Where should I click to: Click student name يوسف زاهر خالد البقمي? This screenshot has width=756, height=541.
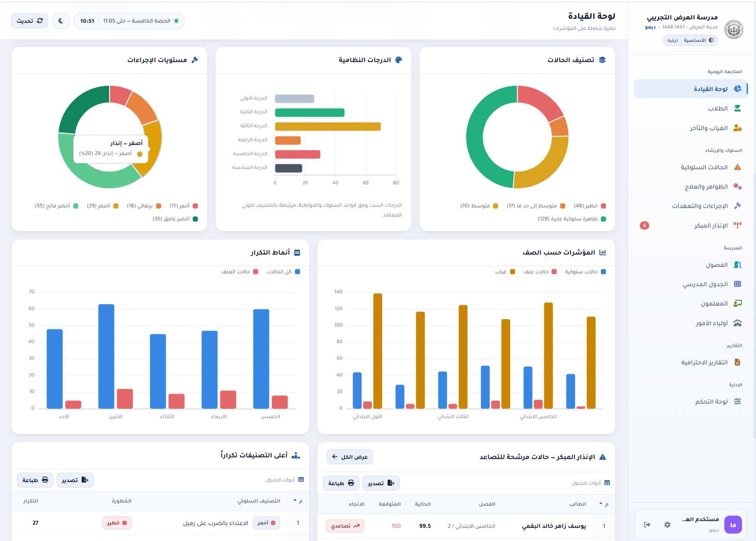coord(554,526)
